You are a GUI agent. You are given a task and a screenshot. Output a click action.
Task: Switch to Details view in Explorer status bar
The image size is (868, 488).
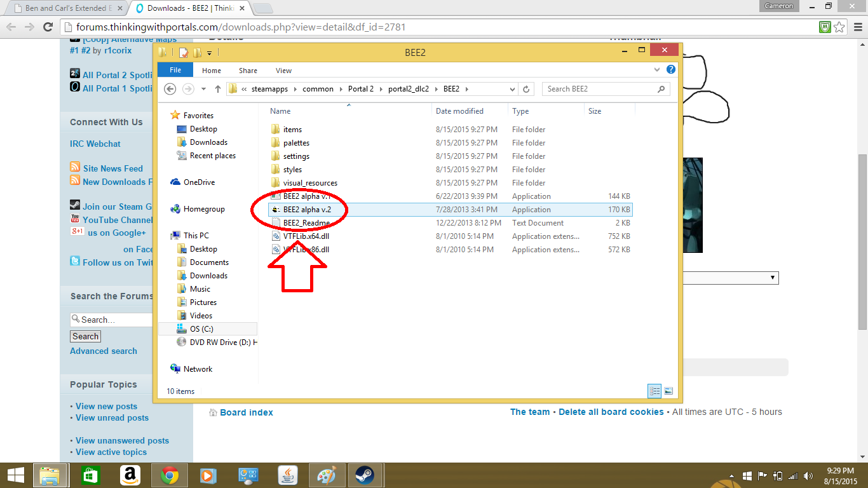click(x=654, y=391)
